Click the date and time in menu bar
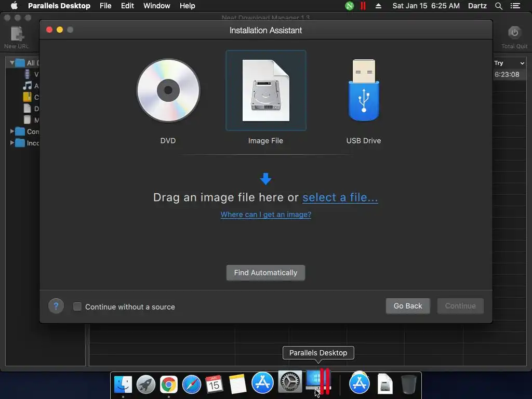532x399 pixels. 426,6
